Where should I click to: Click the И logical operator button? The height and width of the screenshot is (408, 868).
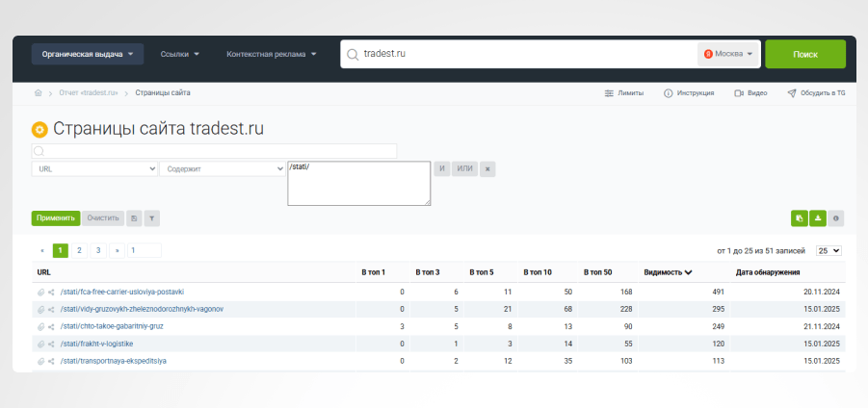(442, 169)
